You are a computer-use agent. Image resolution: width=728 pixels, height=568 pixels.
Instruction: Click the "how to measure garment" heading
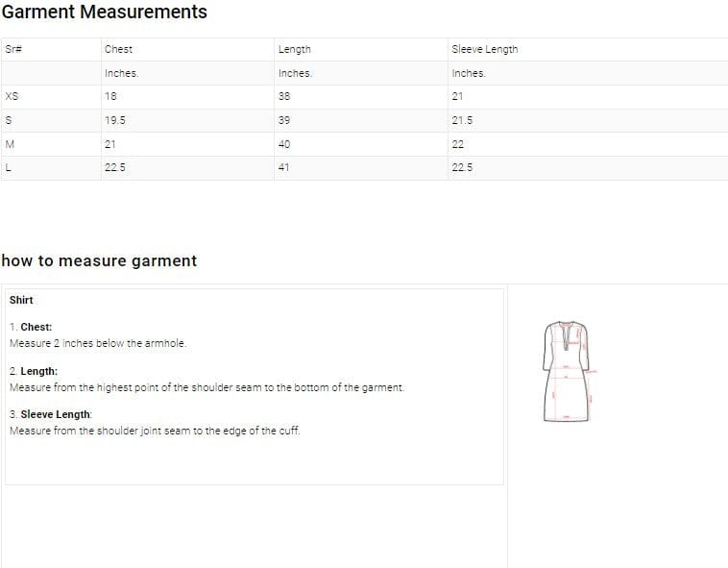click(x=99, y=260)
